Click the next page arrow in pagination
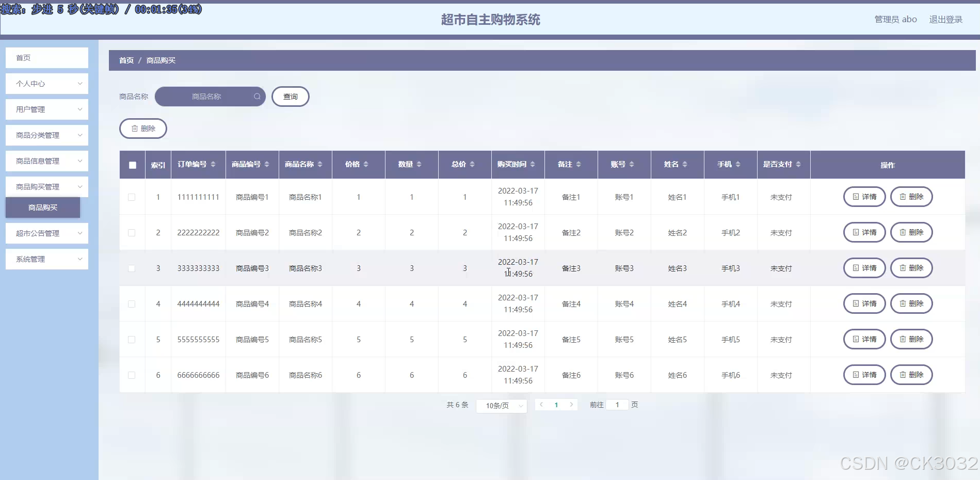The image size is (980, 480). pyautogui.click(x=571, y=405)
